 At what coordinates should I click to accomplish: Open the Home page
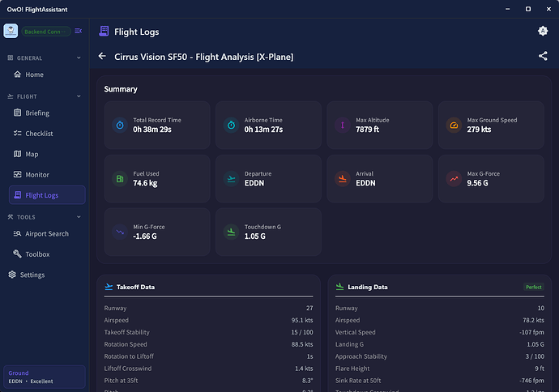pos(47,75)
